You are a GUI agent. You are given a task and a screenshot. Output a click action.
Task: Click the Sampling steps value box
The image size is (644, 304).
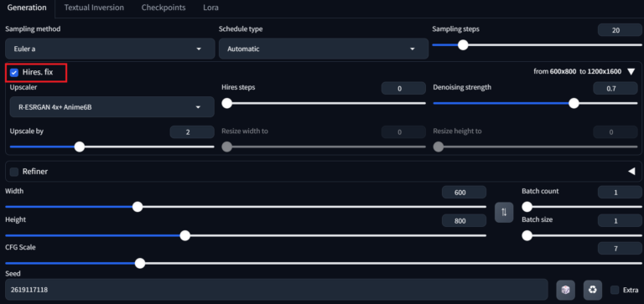click(620, 30)
